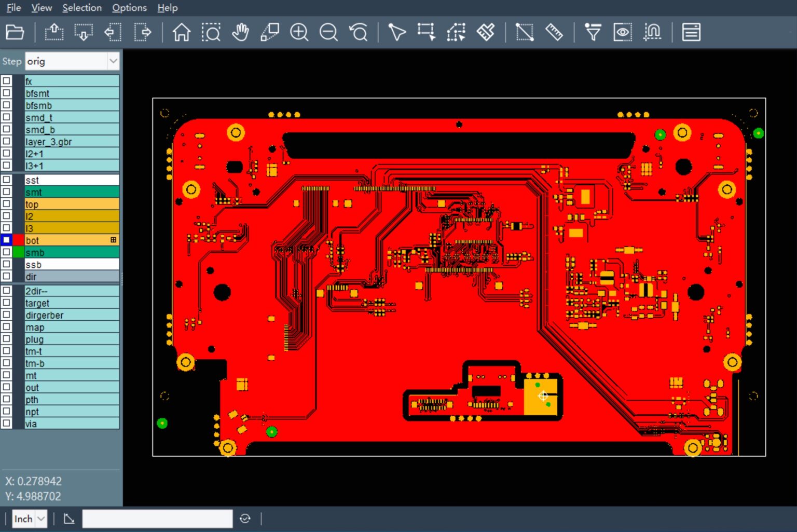Image resolution: width=797 pixels, height=532 pixels.
Task: Open the Step dropdown showing orig
Action: pos(113,61)
